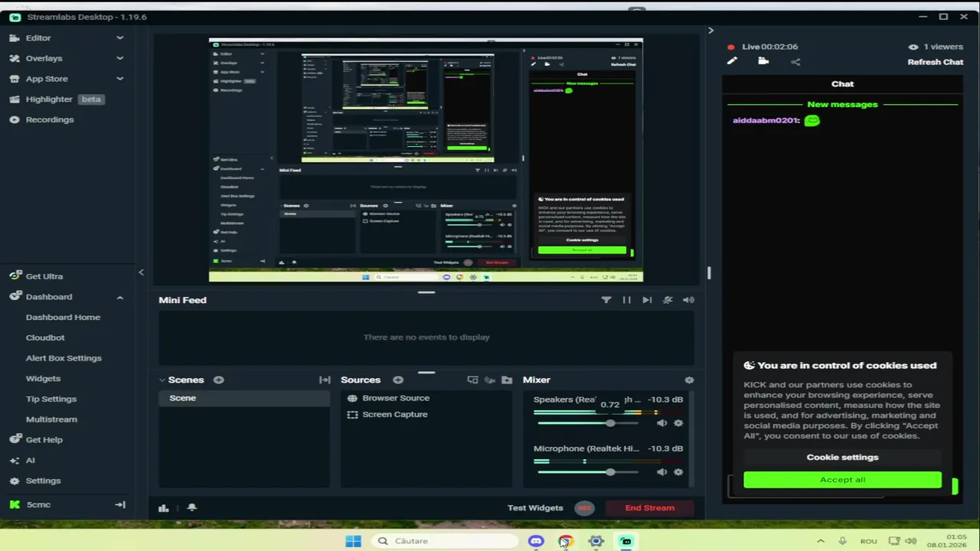980x551 pixels.
Task: Accept all cookies in chat
Action: 842,480
